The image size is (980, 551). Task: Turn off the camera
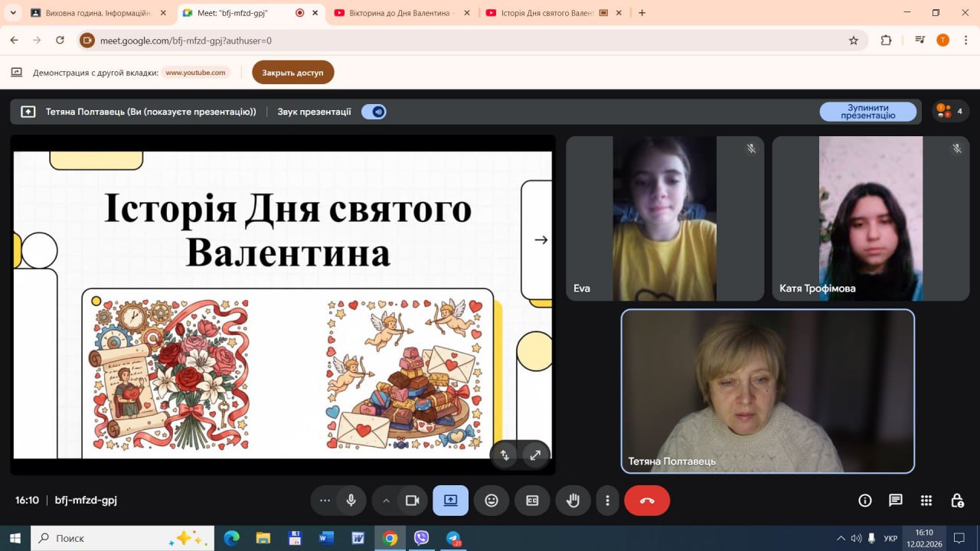pos(412,500)
